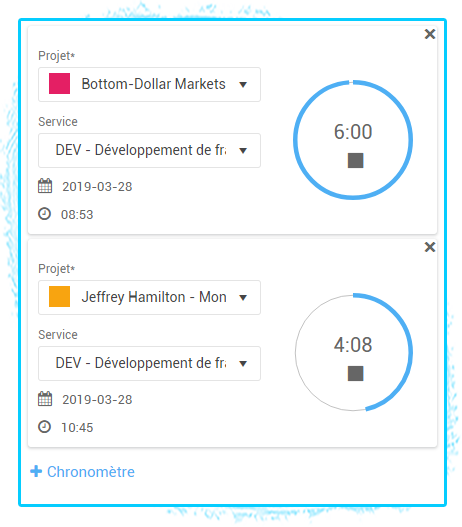Open the Jeffrey Hamilton project dropdown
The height and width of the screenshot is (527, 462).
149,297
